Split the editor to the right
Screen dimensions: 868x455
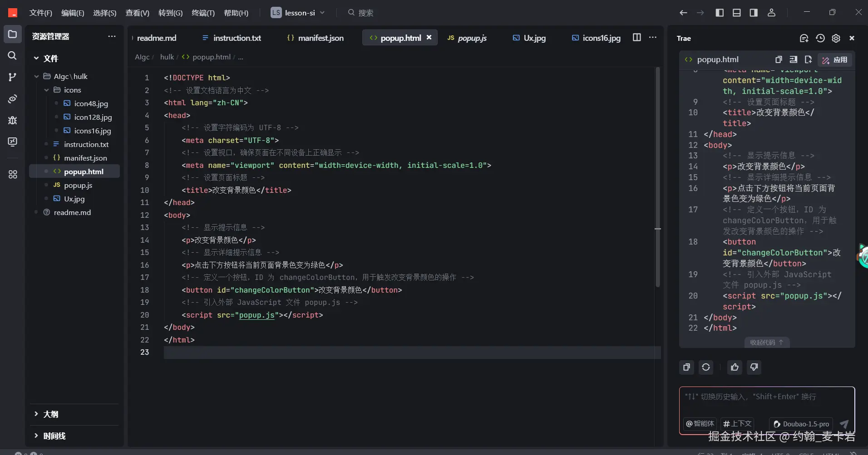[x=637, y=37]
